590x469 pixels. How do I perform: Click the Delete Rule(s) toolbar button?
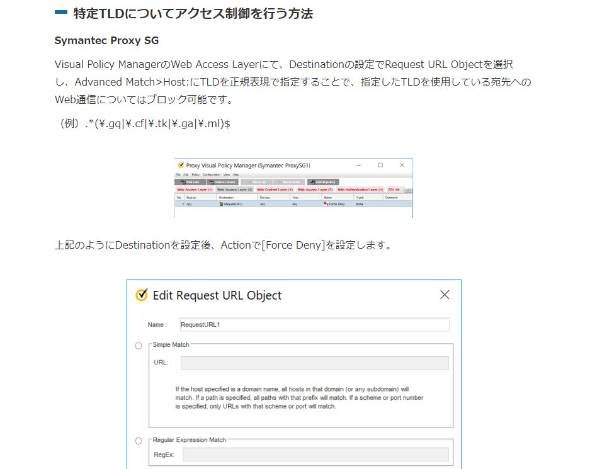(x=222, y=182)
